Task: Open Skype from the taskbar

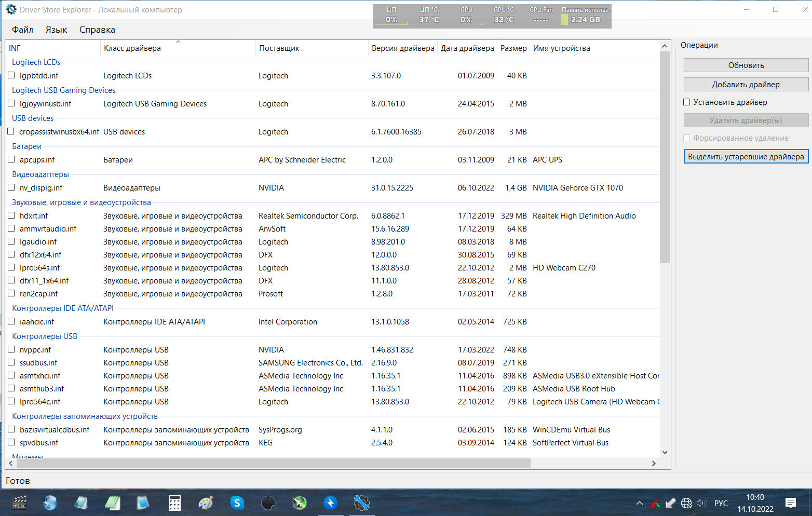Action: click(x=237, y=503)
